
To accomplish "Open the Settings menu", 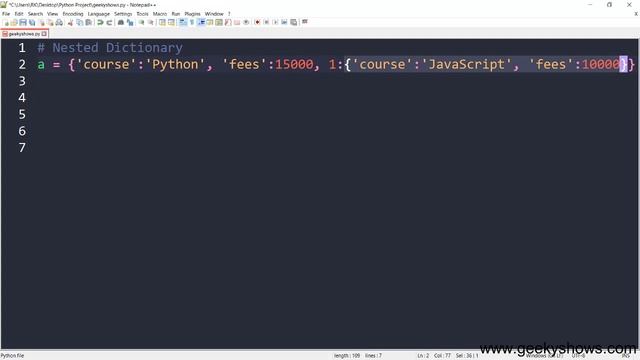I will click(123, 14).
